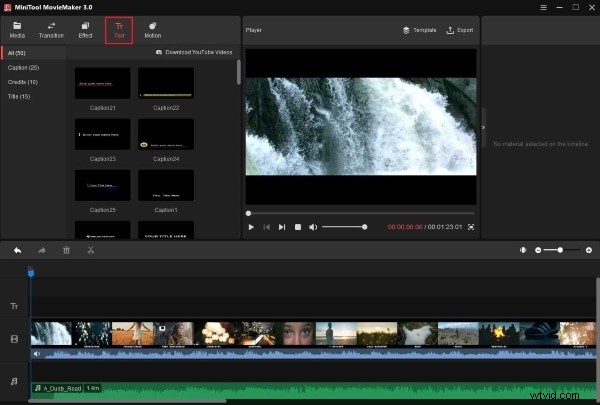Open the hamburger main menu

[x=543, y=7]
